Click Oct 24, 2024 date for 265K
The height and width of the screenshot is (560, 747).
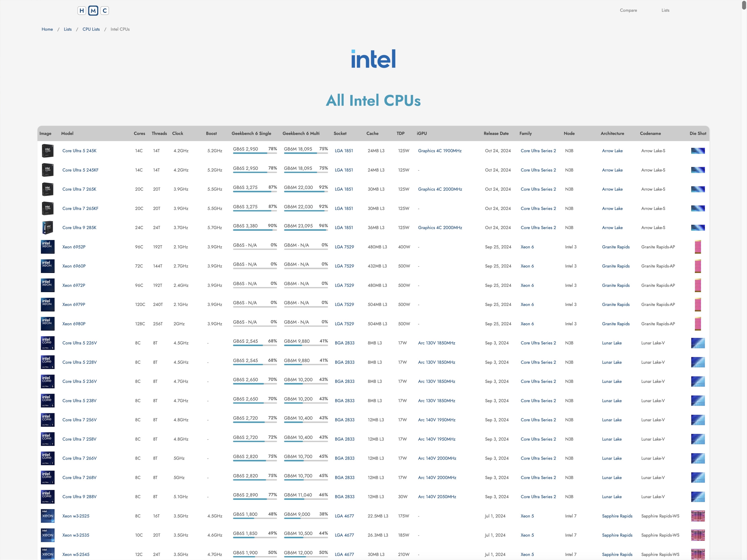(x=498, y=189)
